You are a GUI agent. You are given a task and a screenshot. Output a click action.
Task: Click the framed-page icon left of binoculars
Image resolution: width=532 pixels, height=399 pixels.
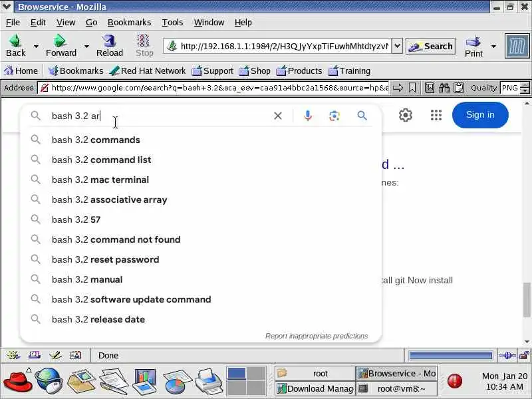[430, 88]
